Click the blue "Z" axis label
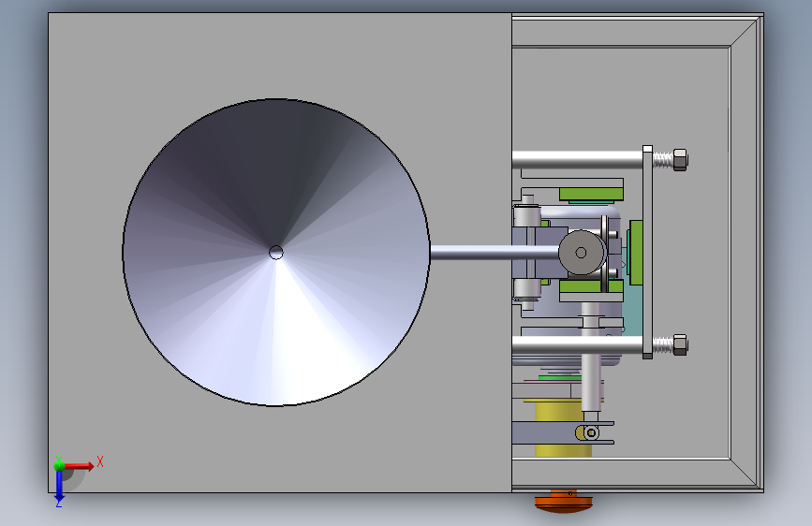812x526 pixels. (58, 503)
